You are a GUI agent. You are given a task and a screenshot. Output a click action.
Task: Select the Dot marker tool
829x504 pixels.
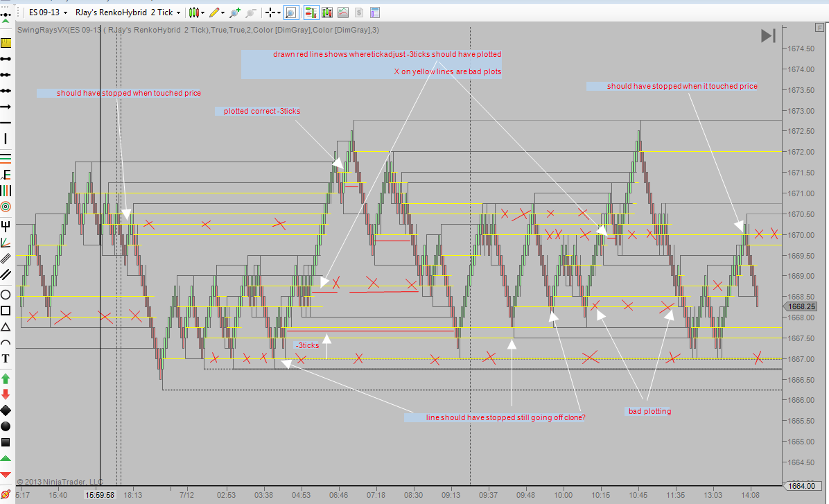point(6,426)
